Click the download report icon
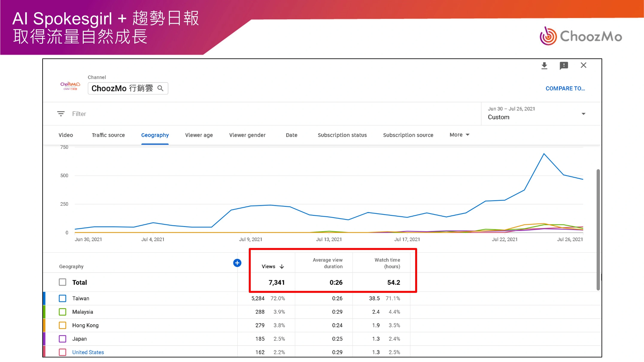Image resolution: width=644 pixels, height=362 pixels. pyautogui.click(x=544, y=66)
